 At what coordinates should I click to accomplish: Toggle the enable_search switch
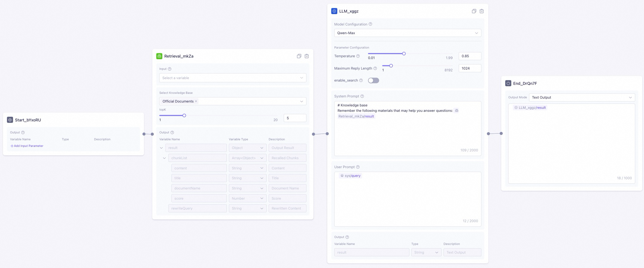pos(373,80)
